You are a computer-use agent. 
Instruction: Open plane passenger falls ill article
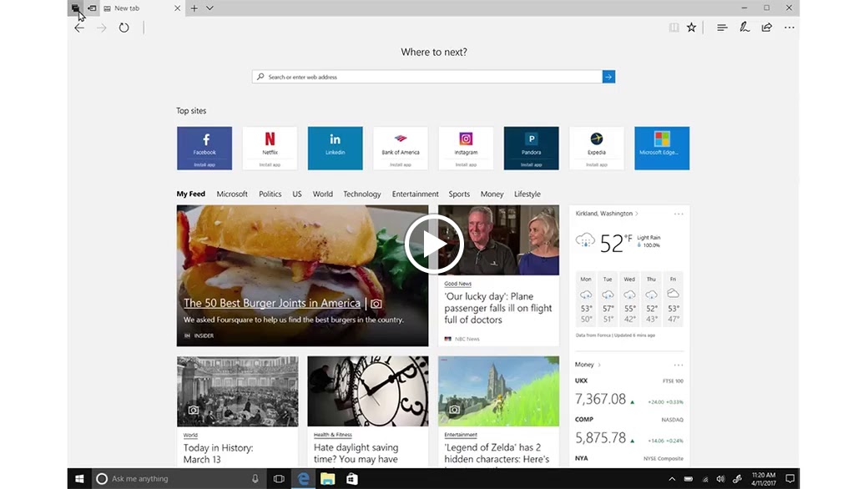497,308
